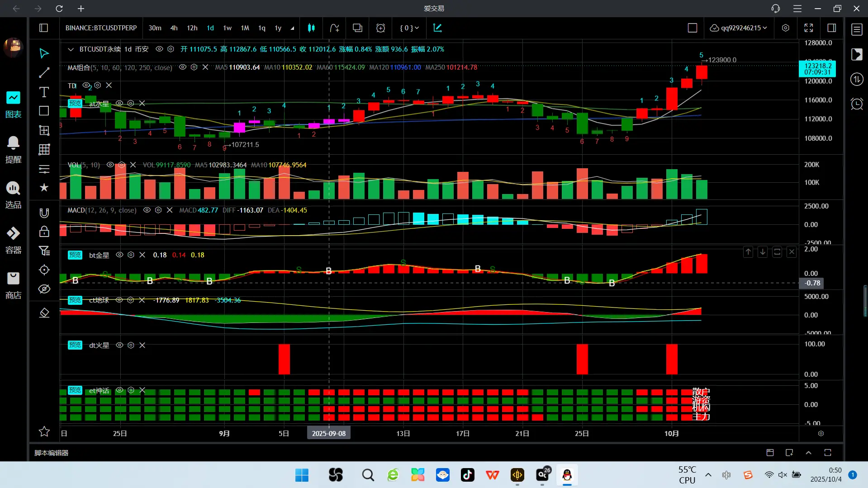868x488 pixels.
Task: Toggle visibility of et神话 indicator
Action: click(119, 390)
